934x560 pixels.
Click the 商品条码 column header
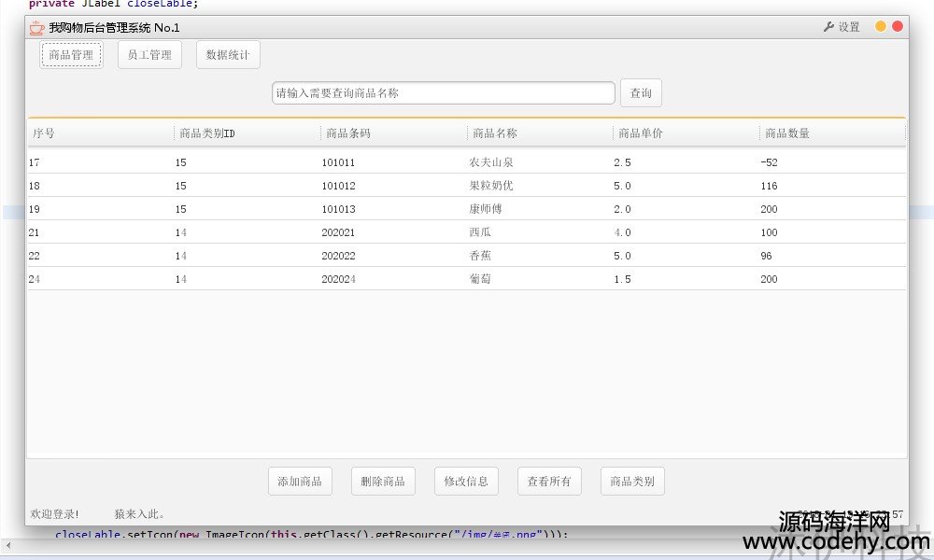394,133
